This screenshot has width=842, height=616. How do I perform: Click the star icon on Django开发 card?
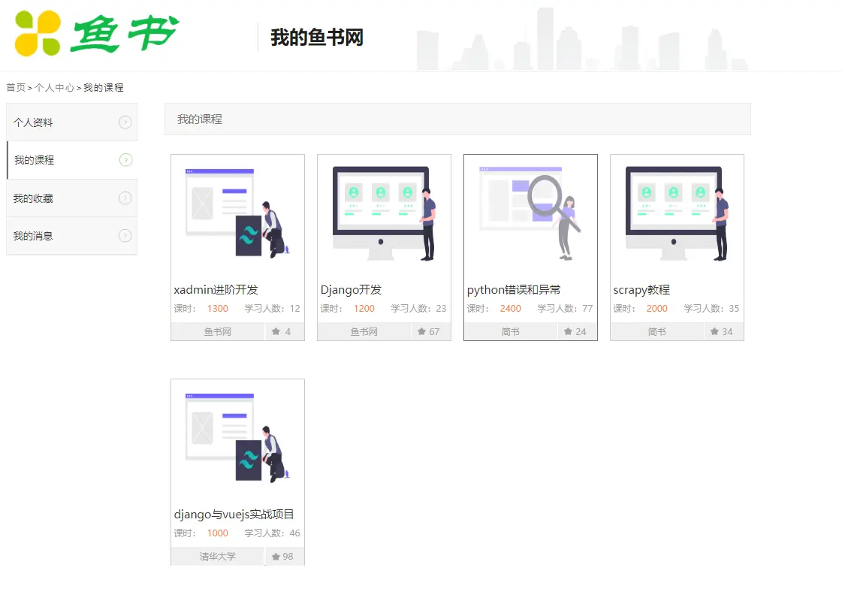click(x=422, y=331)
